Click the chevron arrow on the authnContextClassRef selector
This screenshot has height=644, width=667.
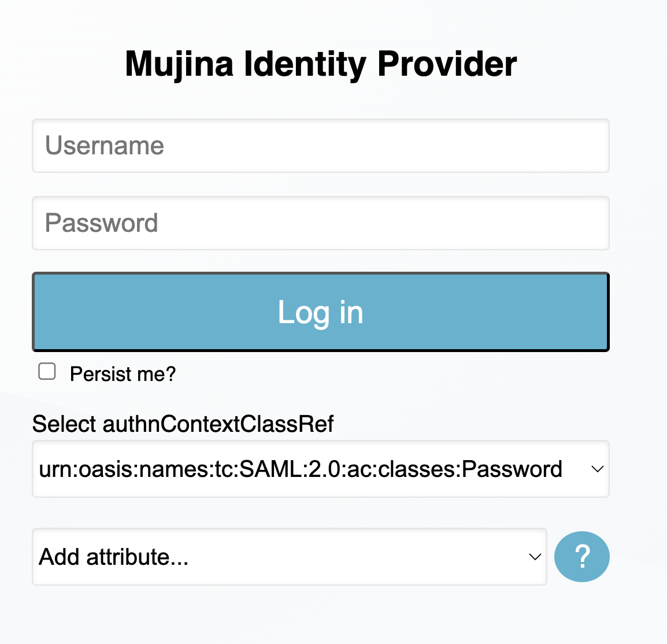(x=597, y=469)
